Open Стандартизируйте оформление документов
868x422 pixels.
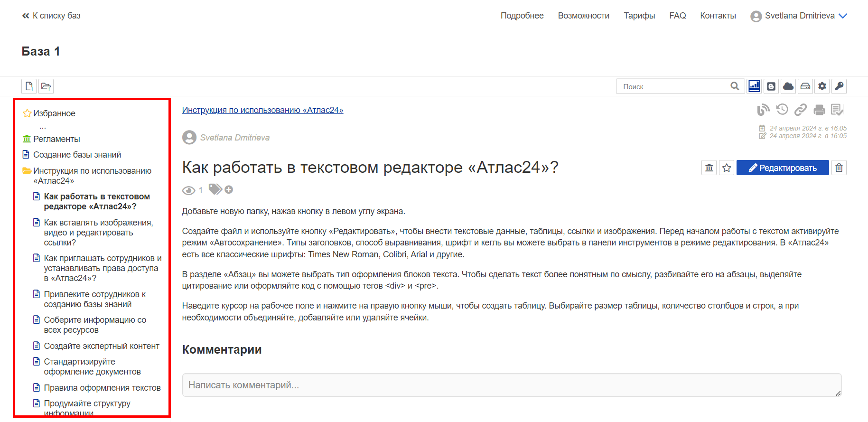tap(92, 366)
